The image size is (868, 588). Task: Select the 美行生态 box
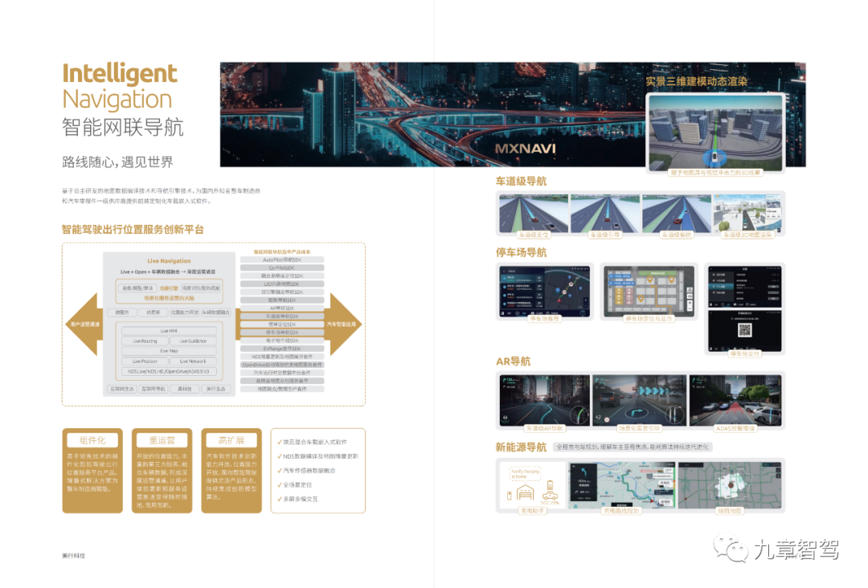(216, 389)
